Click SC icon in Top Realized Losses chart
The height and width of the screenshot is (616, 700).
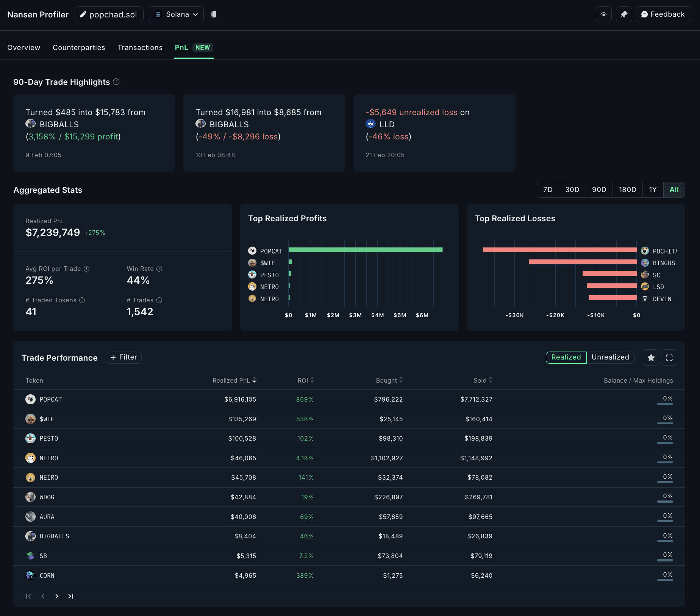645,275
